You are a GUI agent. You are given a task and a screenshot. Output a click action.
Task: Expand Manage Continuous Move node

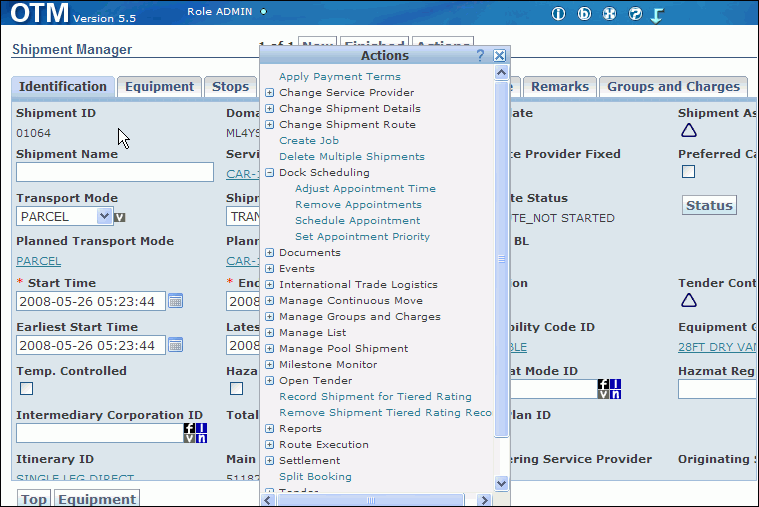pos(270,301)
